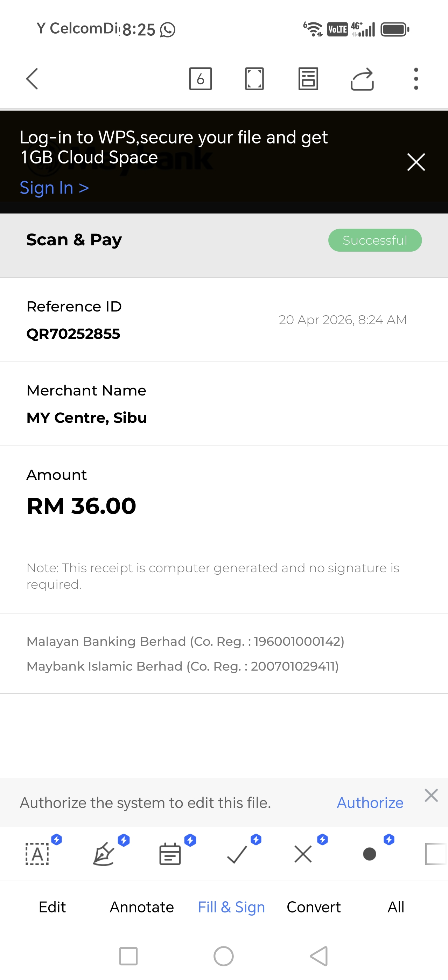Viewport: 448px width, 980px height.
Task: Tap the back arrow in top bar
Action: 32,79
